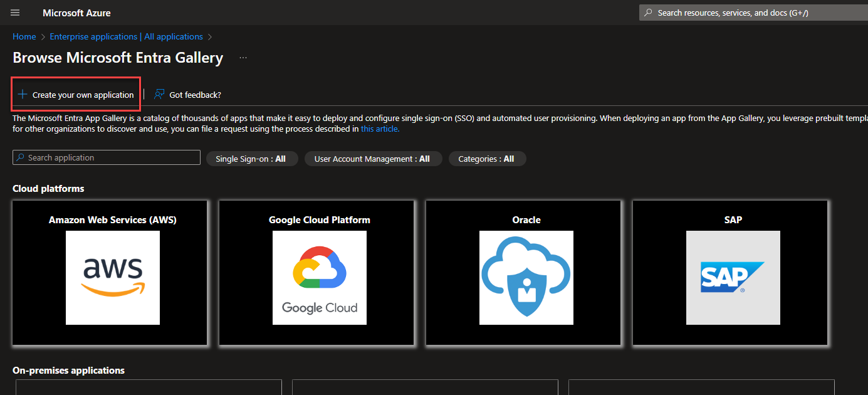Select the first On-premises applications tile

[149, 387]
